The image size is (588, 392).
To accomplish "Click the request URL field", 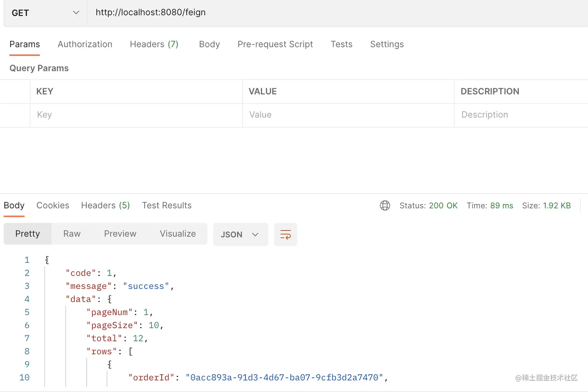I will [338, 13].
